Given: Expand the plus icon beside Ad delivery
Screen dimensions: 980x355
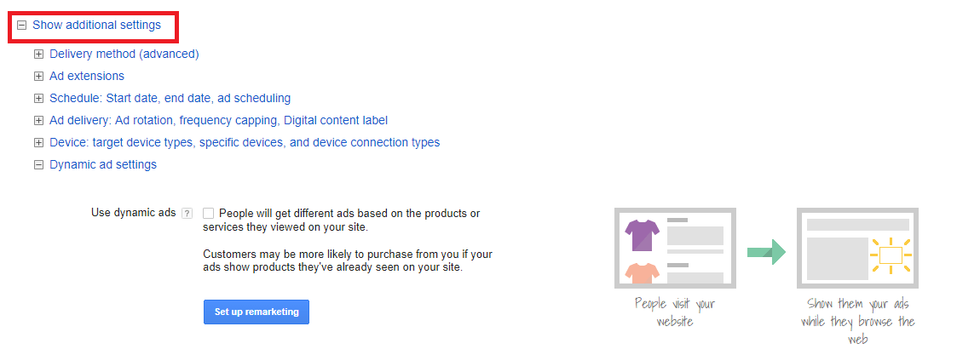Looking at the screenshot, I should [38, 120].
